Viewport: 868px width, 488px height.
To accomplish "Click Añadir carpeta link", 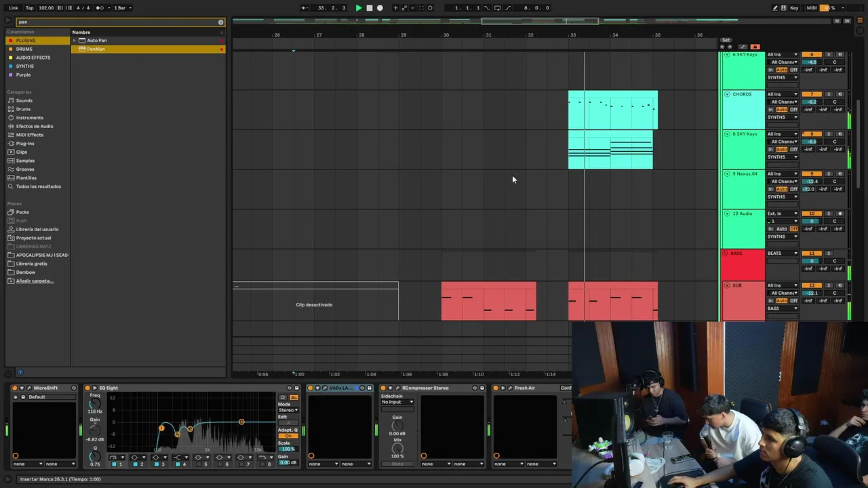I will [35, 281].
